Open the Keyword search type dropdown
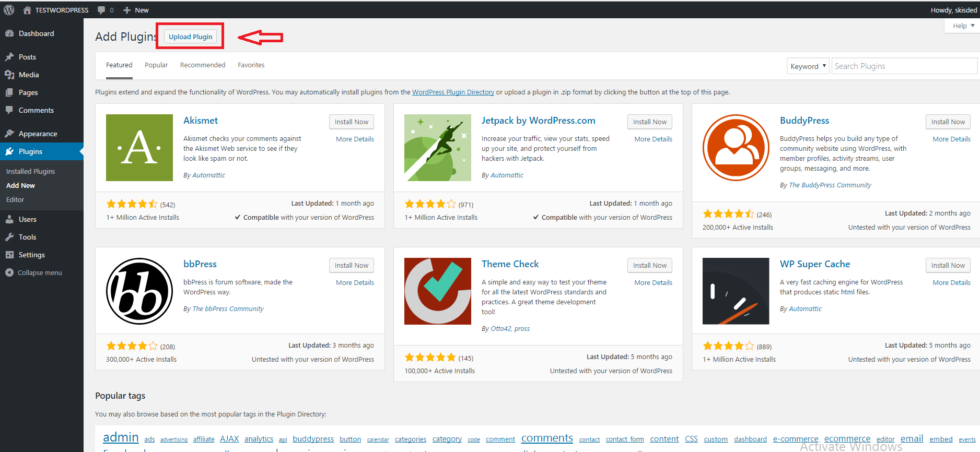 (x=808, y=66)
